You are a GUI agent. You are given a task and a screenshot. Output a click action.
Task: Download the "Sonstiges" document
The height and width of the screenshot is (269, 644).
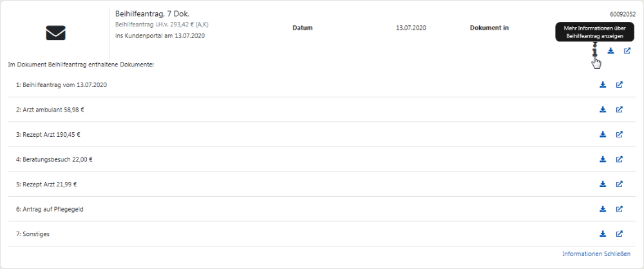(603, 234)
